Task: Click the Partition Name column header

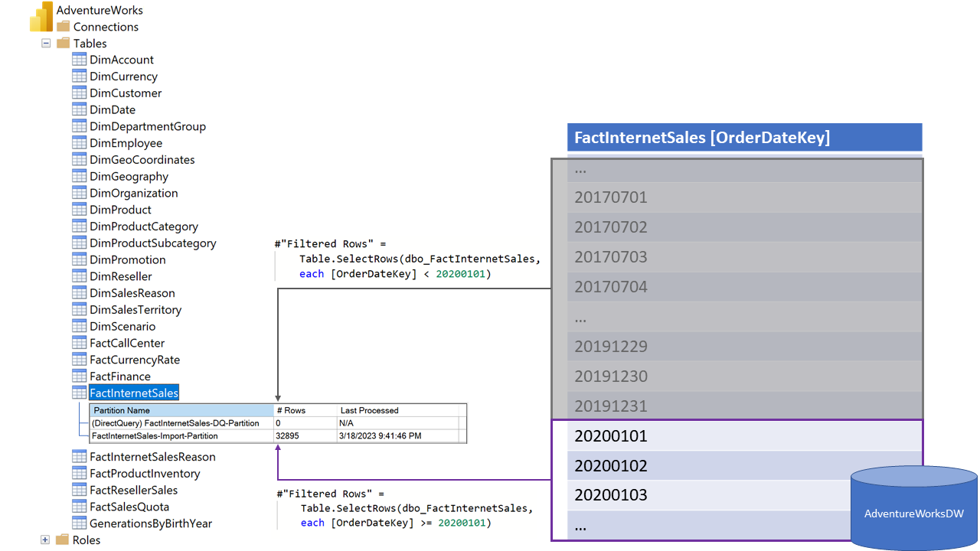Action: pyautogui.click(x=181, y=410)
